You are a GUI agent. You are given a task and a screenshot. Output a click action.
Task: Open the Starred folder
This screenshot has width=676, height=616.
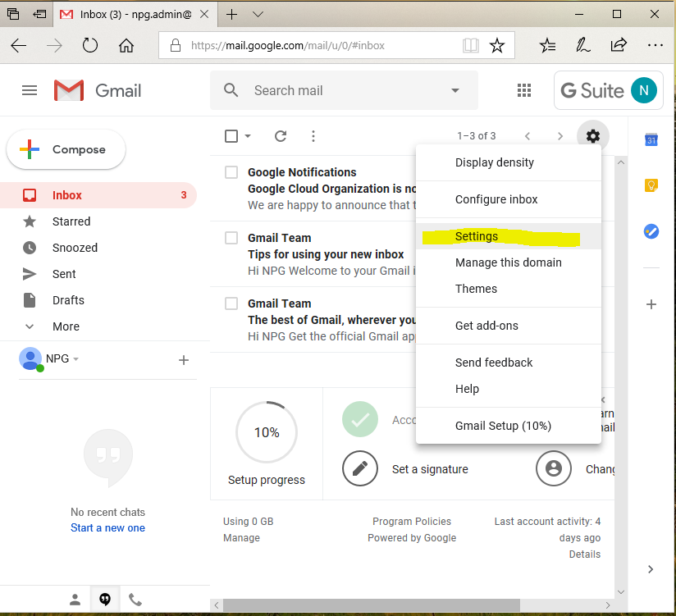point(98,221)
